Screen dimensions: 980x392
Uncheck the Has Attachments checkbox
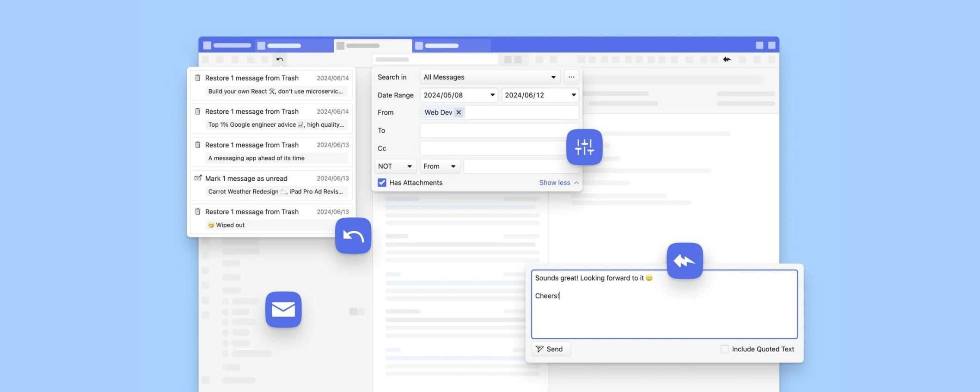[382, 183]
